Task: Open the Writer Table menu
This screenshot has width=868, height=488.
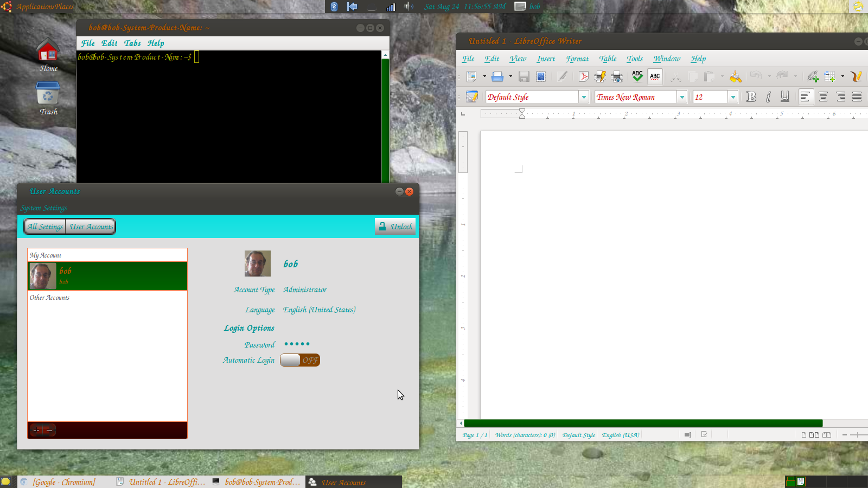Action: [608, 59]
